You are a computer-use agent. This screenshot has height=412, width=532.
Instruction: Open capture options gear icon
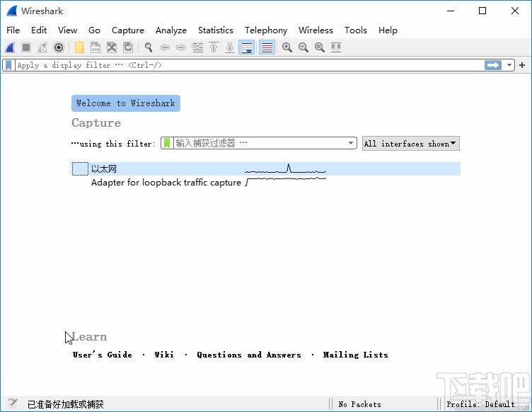point(59,47)
